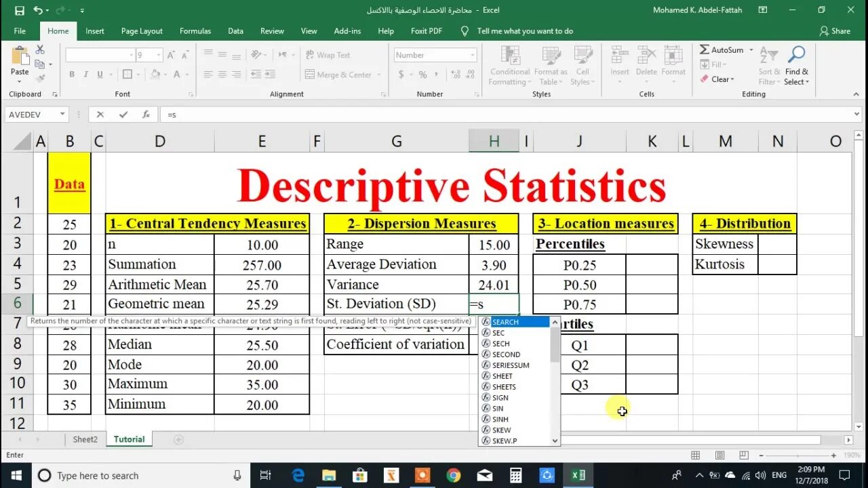Open Windows Start menu
Screen dimensions: 868x488
[16, 475]
